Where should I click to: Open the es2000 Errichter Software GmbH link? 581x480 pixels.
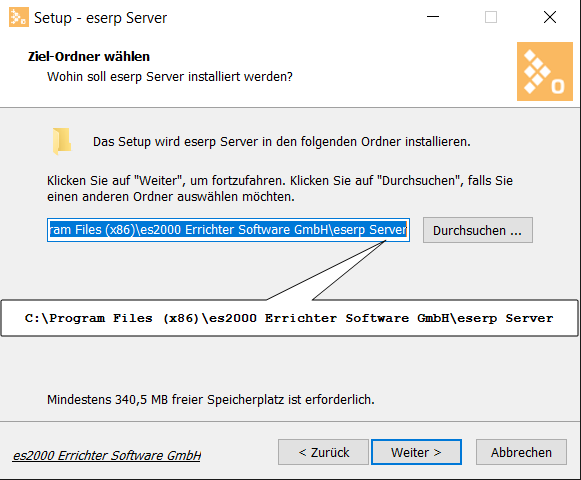tap(107, 455)
